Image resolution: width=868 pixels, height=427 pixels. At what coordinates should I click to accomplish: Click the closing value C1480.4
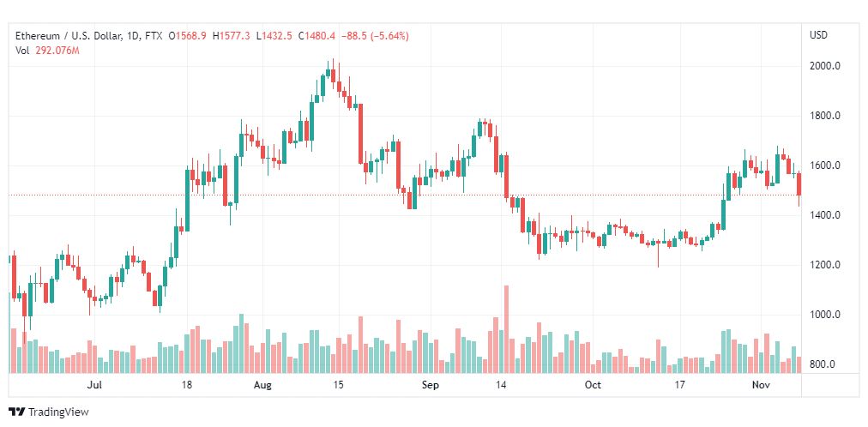coord(319,36)
